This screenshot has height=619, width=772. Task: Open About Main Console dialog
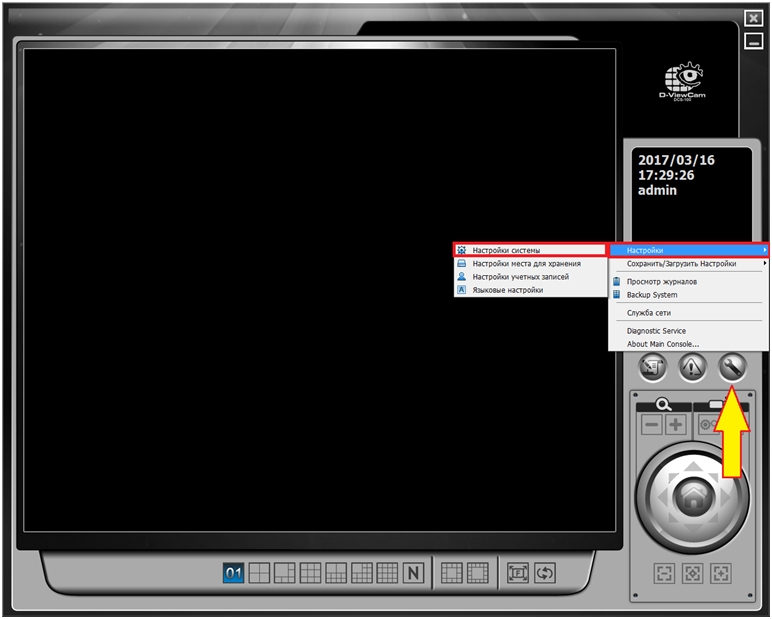662,344
